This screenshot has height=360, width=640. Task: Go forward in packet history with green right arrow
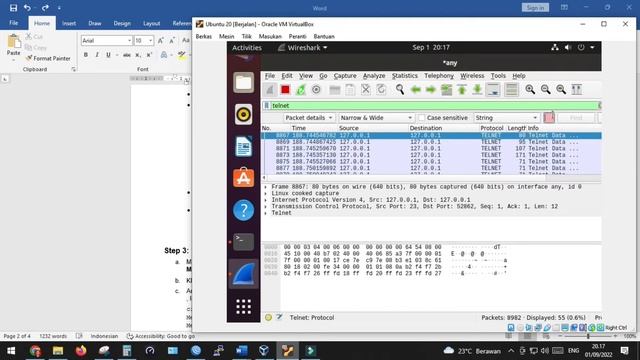(431, 89)
